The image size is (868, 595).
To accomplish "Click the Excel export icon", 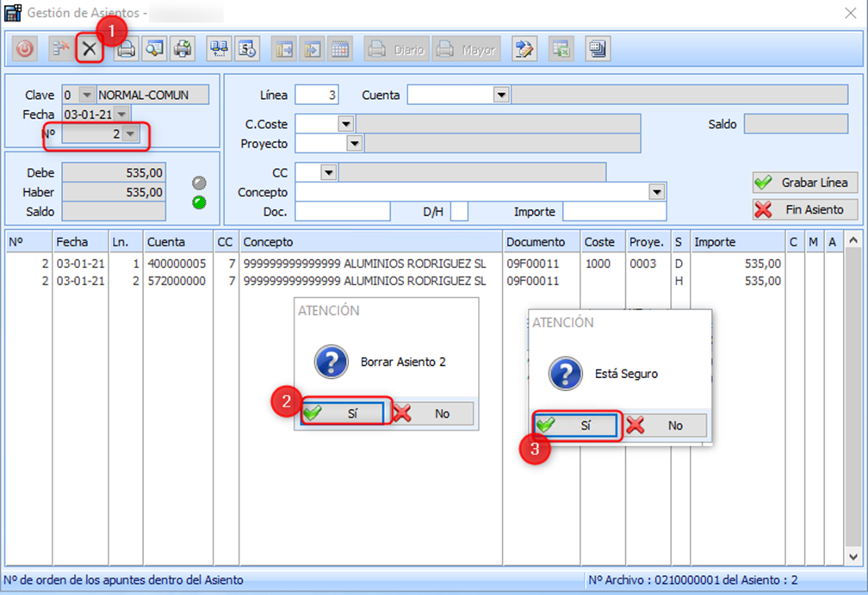I will [x=561, y=50].
